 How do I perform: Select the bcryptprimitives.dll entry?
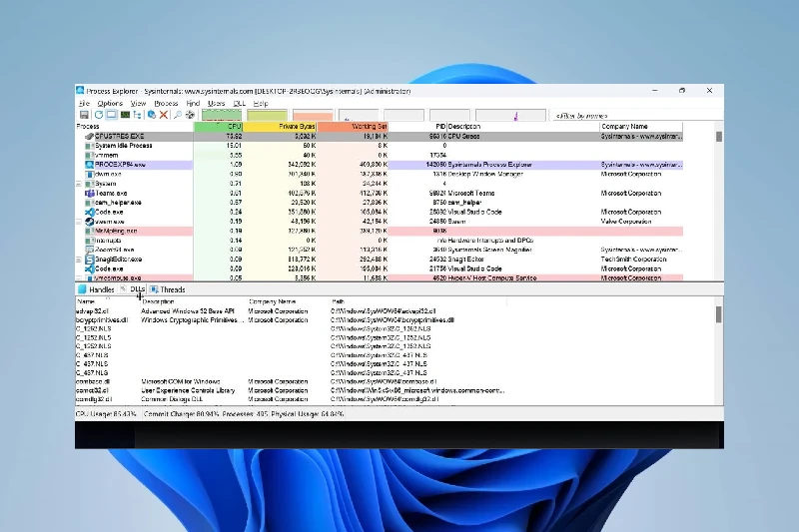click(x=291, y=320)
